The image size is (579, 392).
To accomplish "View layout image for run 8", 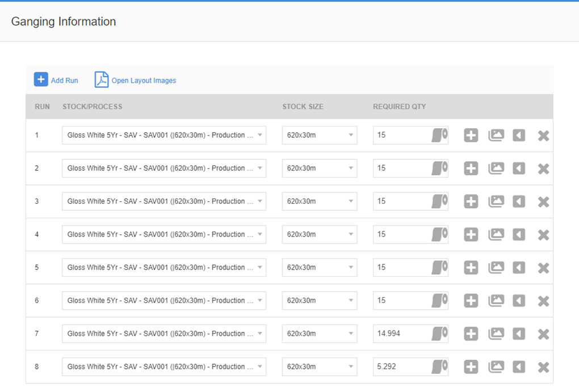I will click(x=496, y=367).
